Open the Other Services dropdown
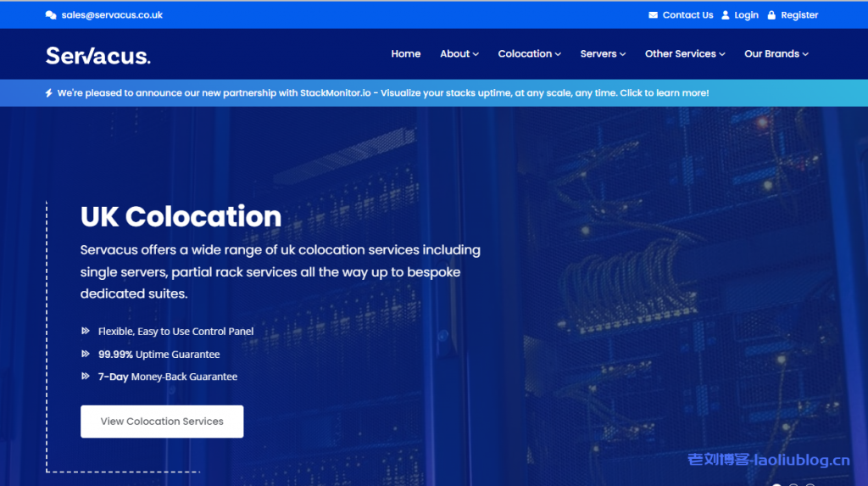868x486 pixels. pyautogui.click(x=684, y=53)
